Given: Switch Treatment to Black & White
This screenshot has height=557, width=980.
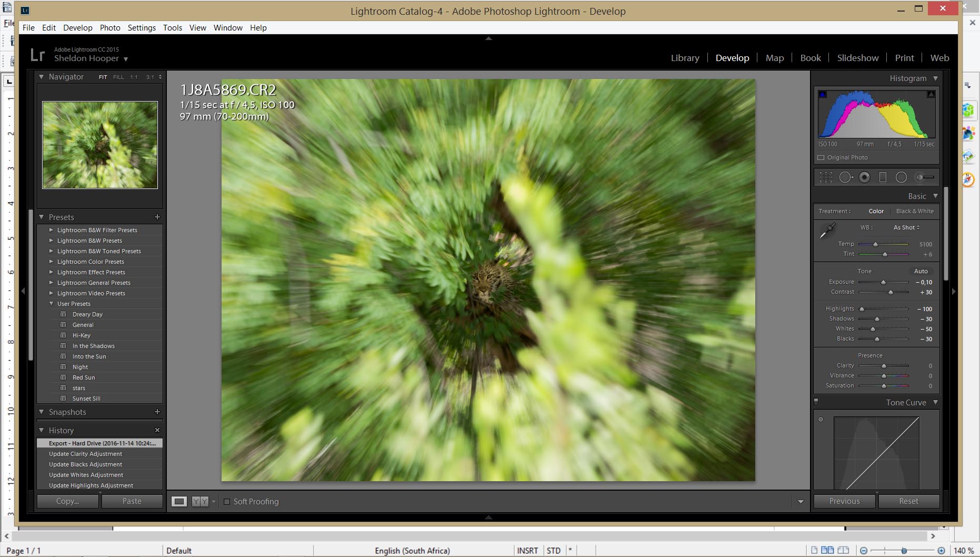Looking at the screenshot, I should 914,211.
